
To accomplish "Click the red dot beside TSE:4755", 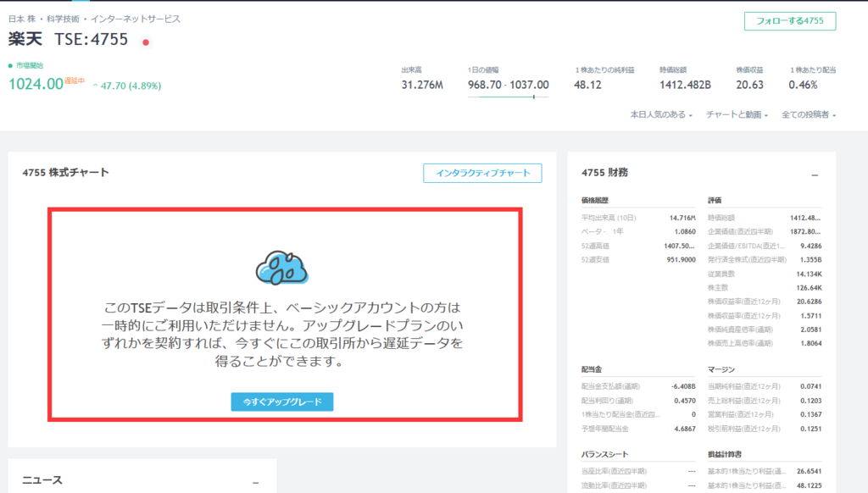I will pos(146,42).
